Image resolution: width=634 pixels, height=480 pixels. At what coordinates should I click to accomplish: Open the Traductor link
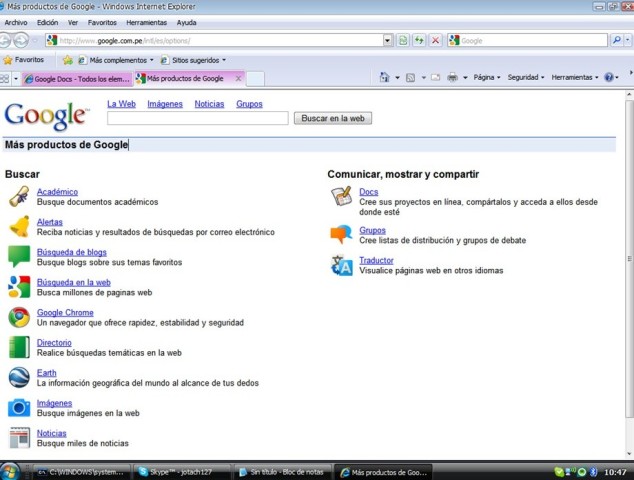(x=376, y=260)
